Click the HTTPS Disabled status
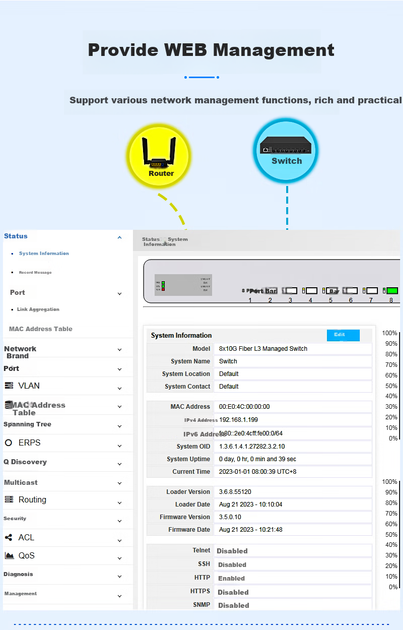Image resolution: width=403 pixels, height=630 pixels. pos(233,592)
